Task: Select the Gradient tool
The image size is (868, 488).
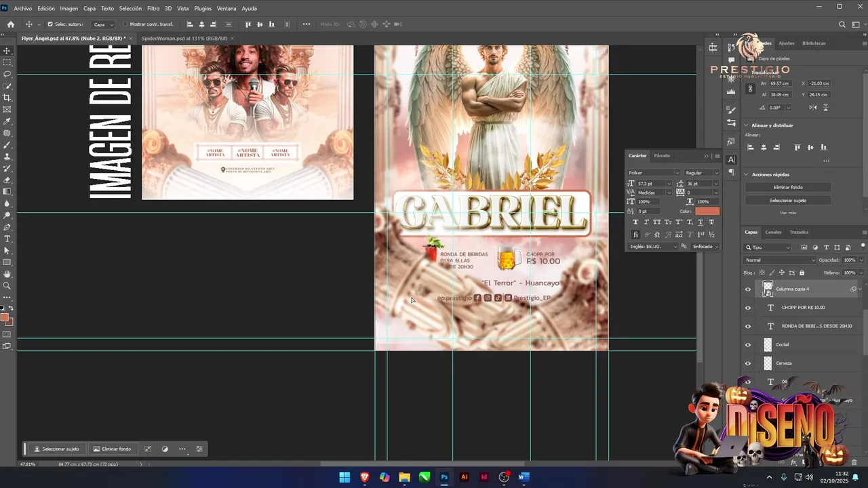Action: tap(7, 192)
